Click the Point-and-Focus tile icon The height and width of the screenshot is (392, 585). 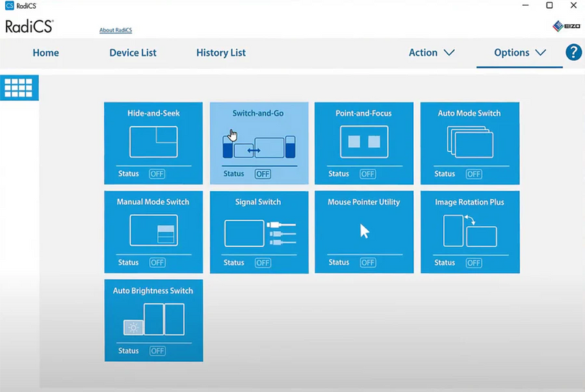[363, 142]
